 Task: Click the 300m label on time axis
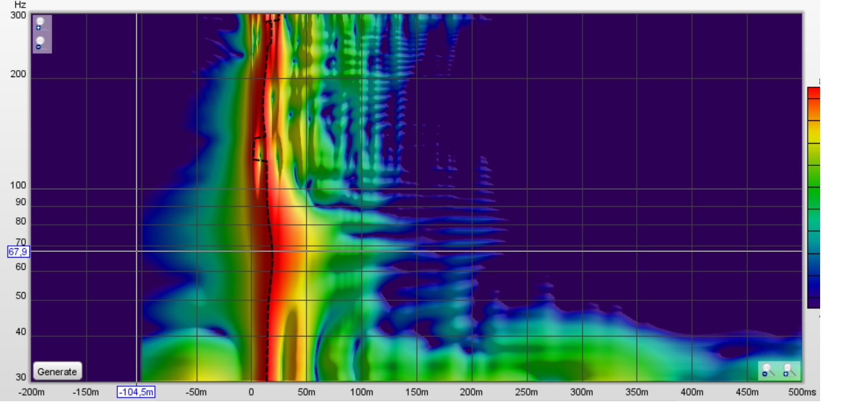point(581,392)
